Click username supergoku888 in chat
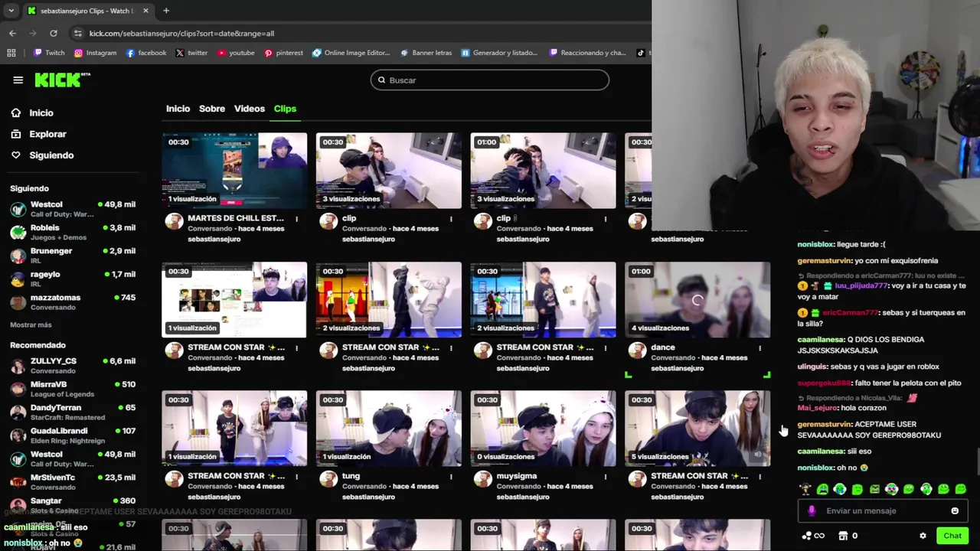This screenshot has width=980, height=551. [x=824, y=383]
